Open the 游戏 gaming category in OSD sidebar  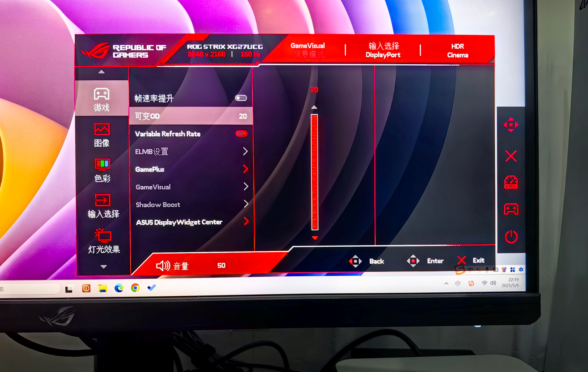click(x=102, y=99)
